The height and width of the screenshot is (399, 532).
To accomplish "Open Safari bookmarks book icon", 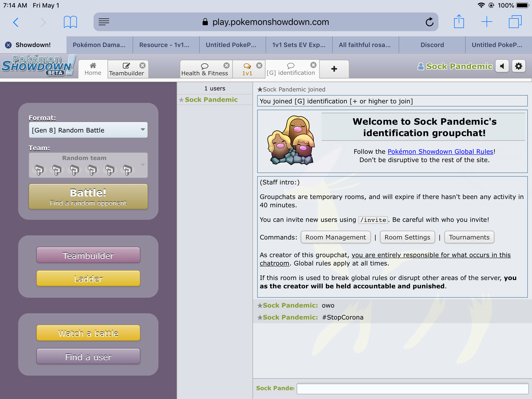I will pyautogui.click(x=70, y=22).
